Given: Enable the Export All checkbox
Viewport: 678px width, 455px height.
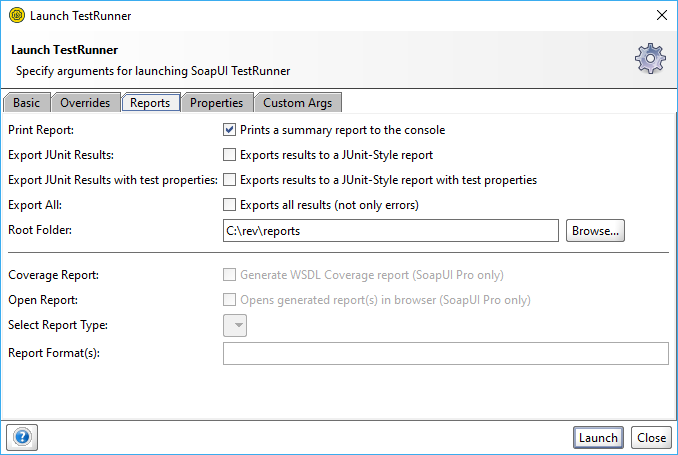Looking at the screenshot, I should (229, 205).
